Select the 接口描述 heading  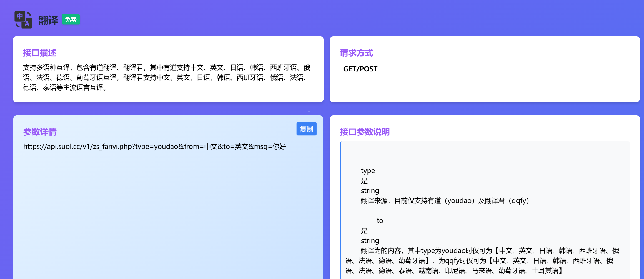click(x=39, y=53)
